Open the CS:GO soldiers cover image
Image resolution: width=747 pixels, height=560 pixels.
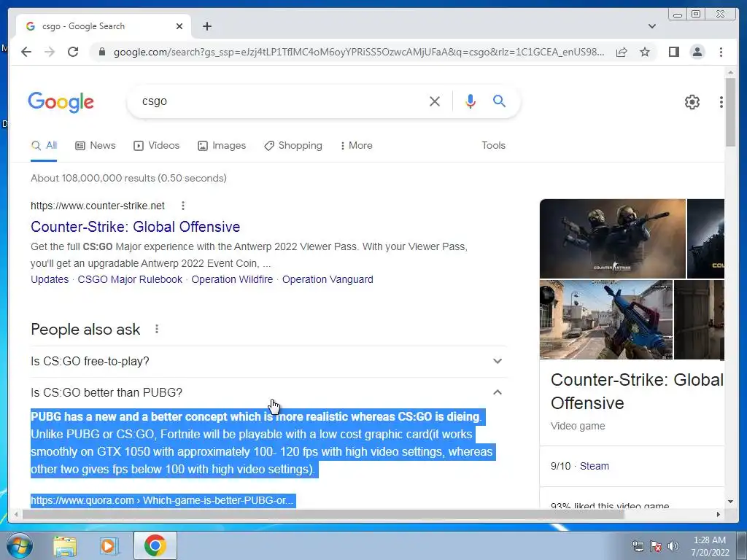(612, 238)
